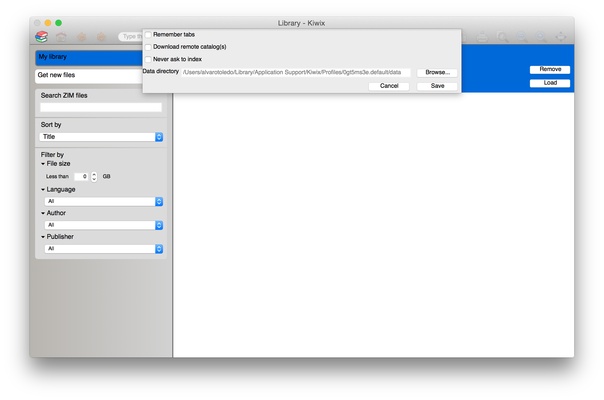Open the Language filter dropdown

tap(104, 202)
